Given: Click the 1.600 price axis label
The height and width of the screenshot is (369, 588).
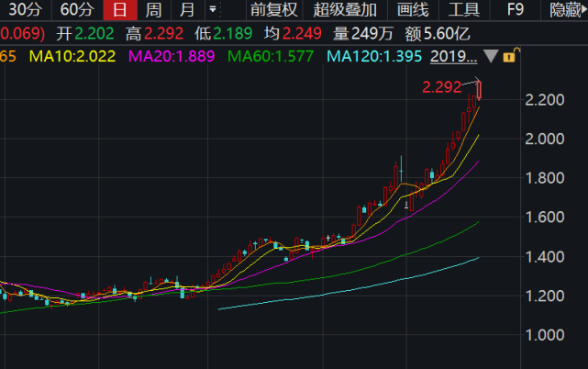Looking at the screenshot, I should click(545, 217).
